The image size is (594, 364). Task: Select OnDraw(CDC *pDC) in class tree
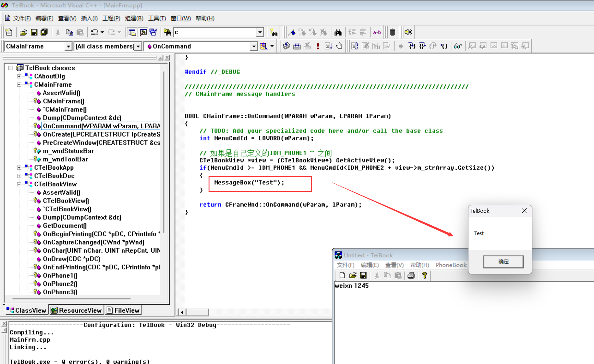(x=71, y=259)
